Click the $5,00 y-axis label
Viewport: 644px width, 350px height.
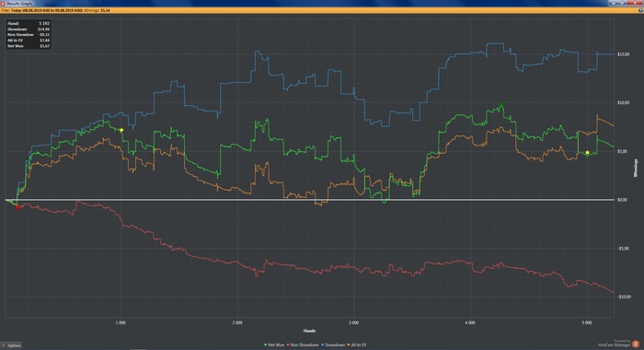[x=623, y=151]
